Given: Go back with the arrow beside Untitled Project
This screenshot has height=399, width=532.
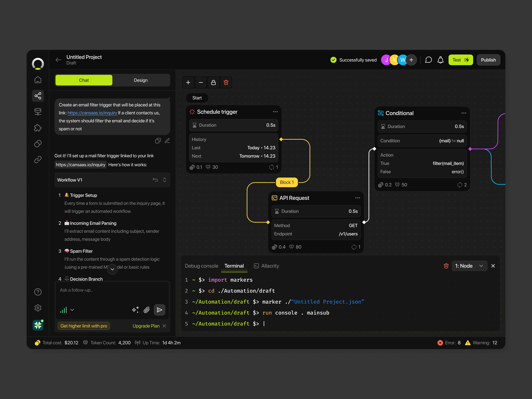Looking at the screenshot, I should tap(58, 60).
